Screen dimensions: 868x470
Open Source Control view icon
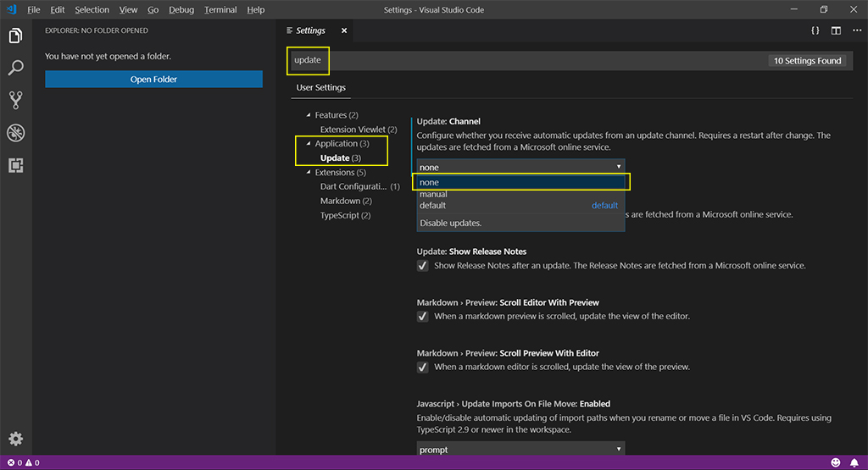tap(15, 100)
